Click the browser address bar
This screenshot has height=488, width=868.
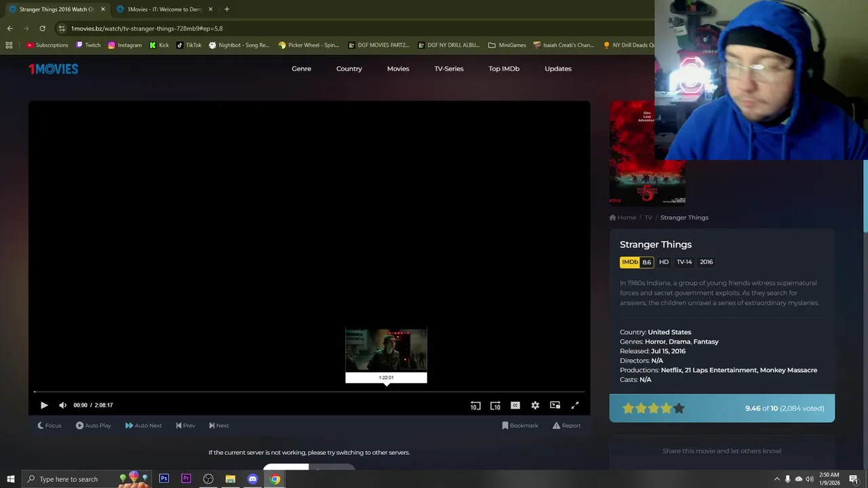(x=353, y=28)
